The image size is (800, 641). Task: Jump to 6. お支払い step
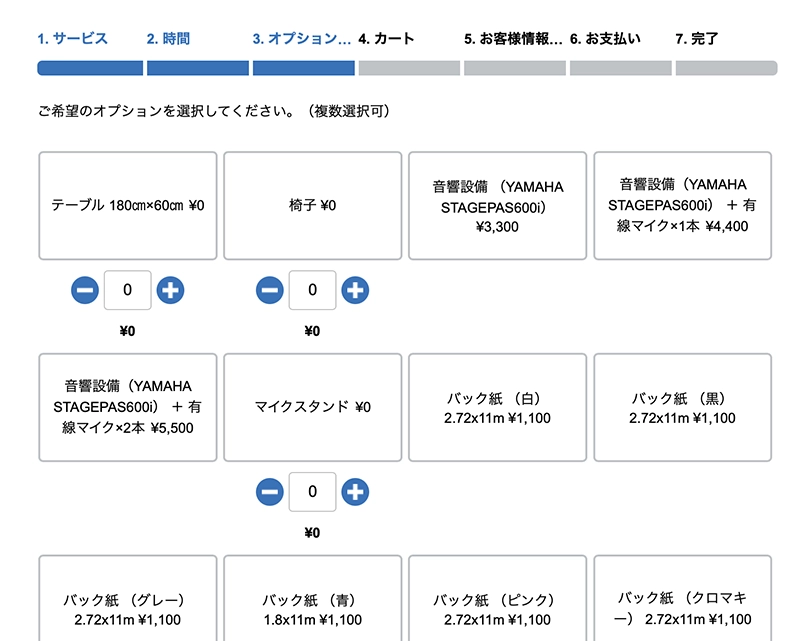(605, 39)
